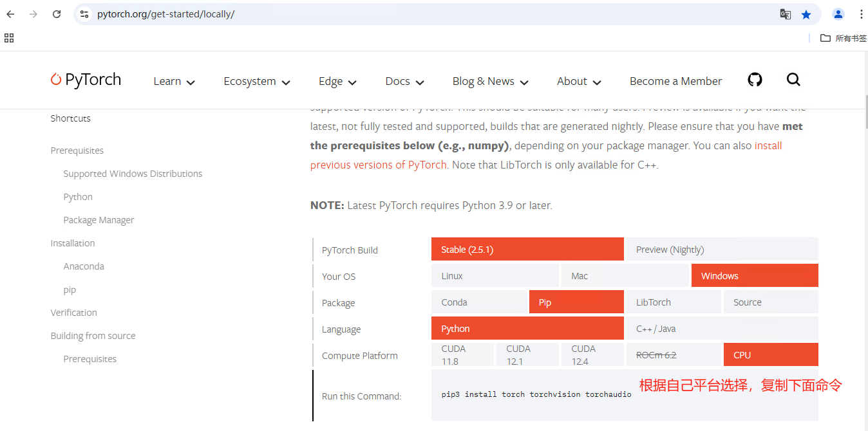Open site information icon in address bar
Image resolution: width=868 pixels, height=431 pixels.
click(84, 14)
